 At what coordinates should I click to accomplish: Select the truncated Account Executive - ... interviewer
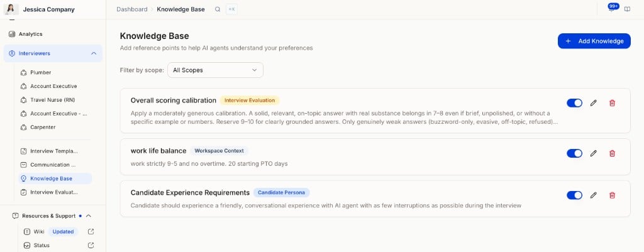coord(58,113)
